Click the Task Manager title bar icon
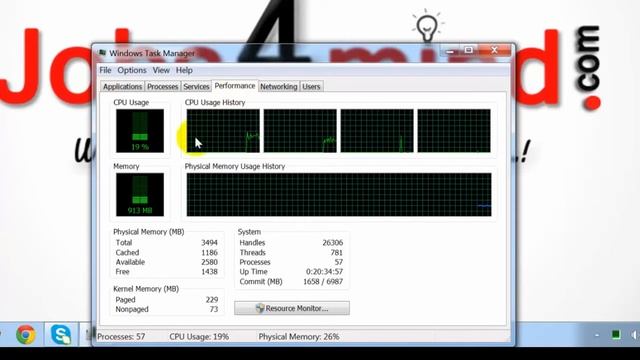The height and width of the screenshot is (360, 640). click(x=102, y=53)
